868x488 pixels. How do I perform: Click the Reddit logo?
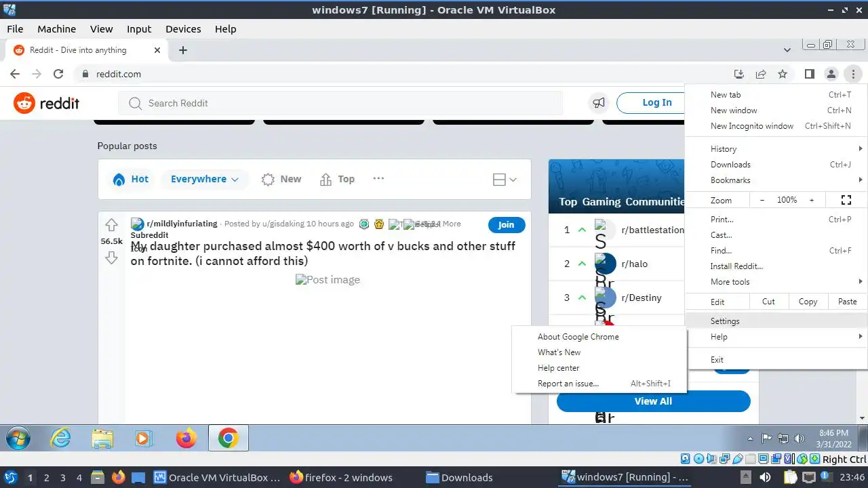(46, 103)
